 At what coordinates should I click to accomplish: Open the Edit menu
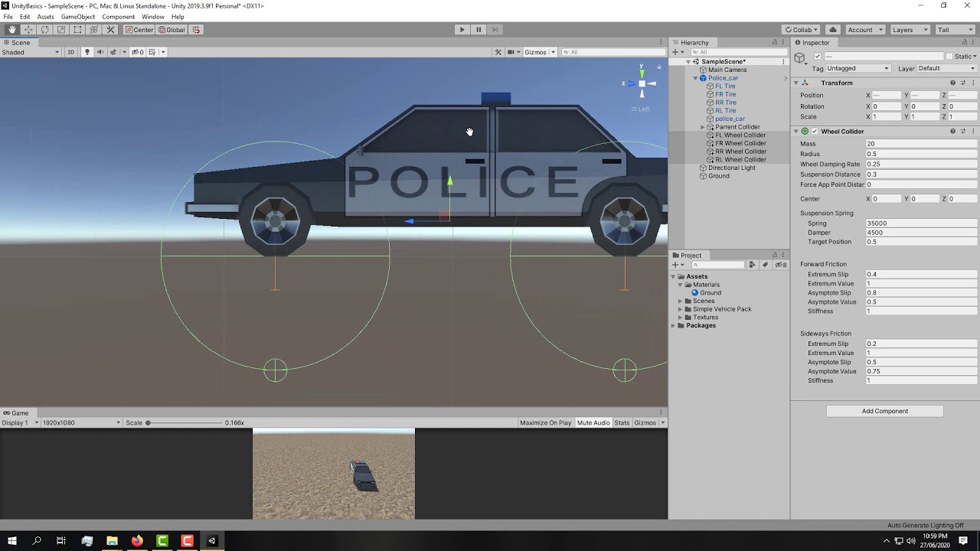coord(25,17)
